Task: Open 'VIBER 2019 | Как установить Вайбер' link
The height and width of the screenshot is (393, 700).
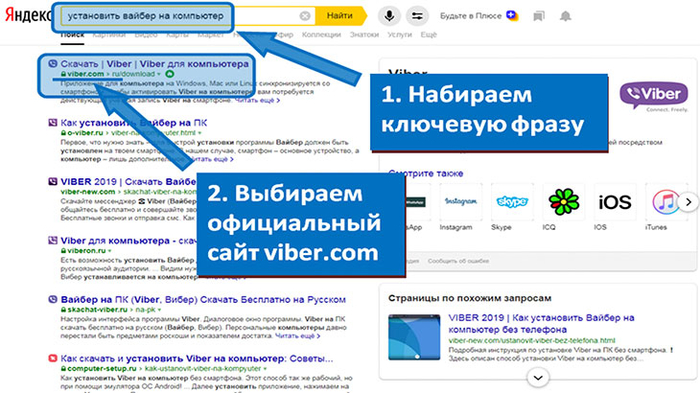Action: tap(541, 324)
